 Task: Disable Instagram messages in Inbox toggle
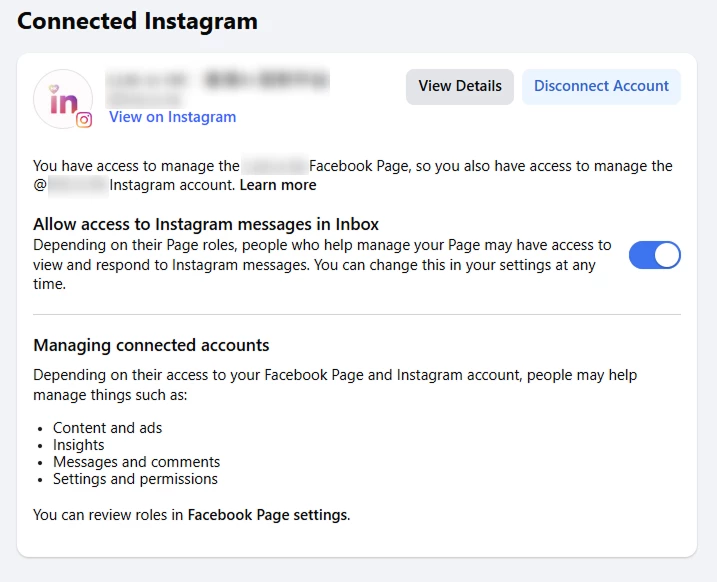(x=654, y=255)
